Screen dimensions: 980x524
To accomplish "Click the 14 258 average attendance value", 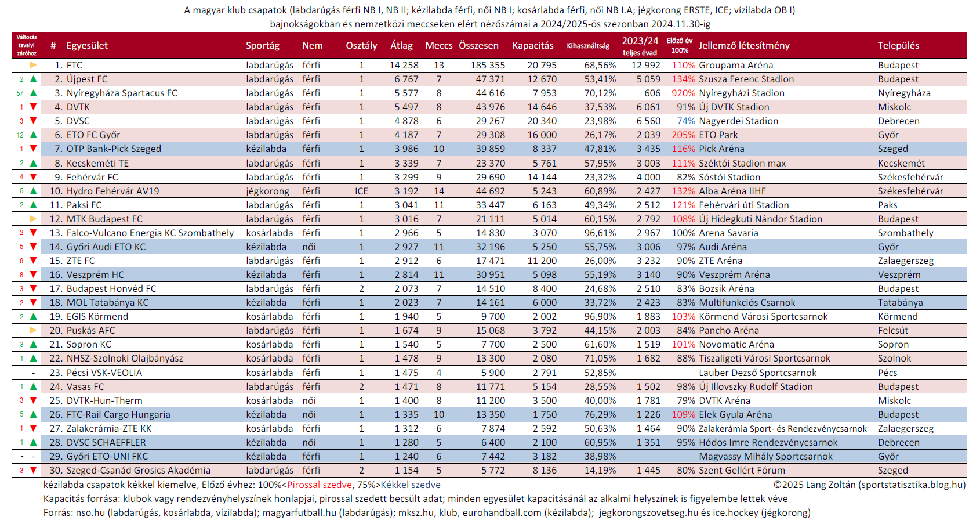I will tap(404, 65).
